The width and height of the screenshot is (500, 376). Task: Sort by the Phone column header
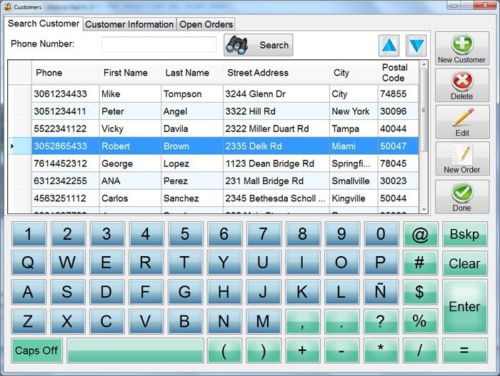[x=65, y=73]
